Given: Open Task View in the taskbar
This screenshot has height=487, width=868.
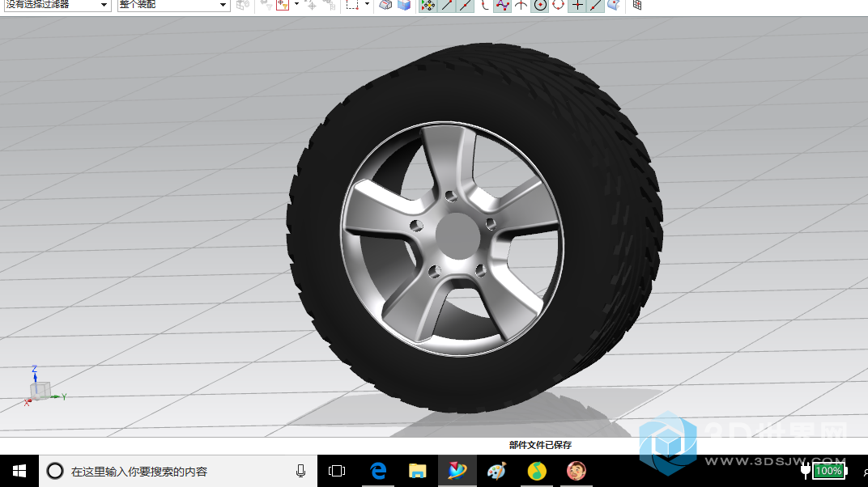Looking at the screenshot, I should [337, 471].
